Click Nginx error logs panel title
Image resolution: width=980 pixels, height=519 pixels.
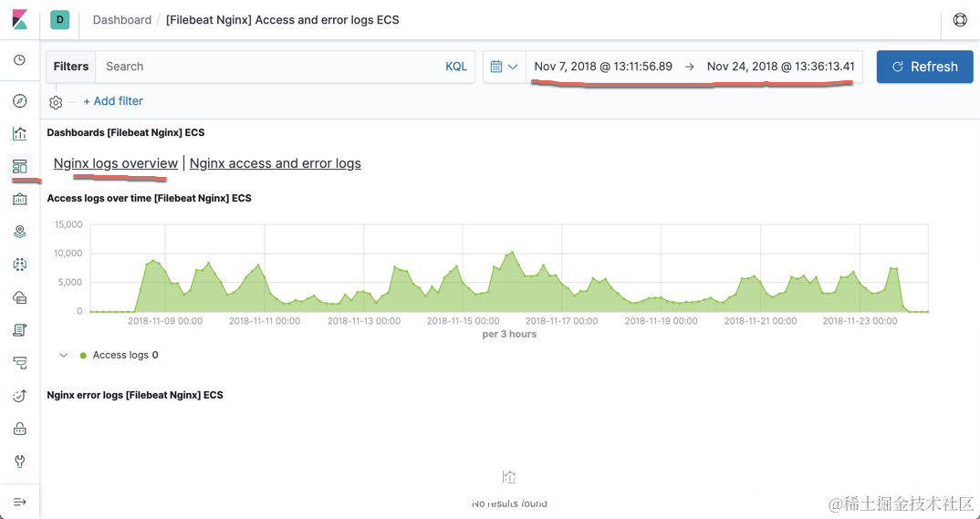[x=135, y=395]
